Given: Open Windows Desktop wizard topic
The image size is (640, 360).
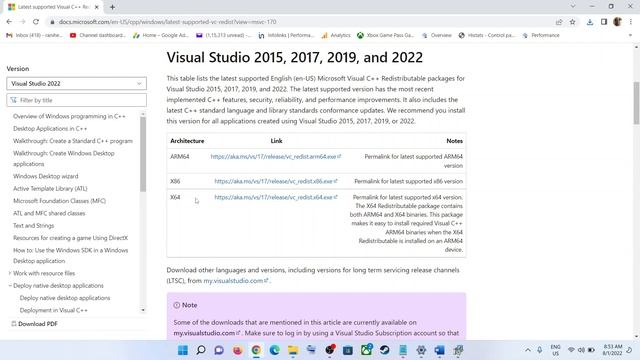Looking at the screenshot, I should pos(45,176).
